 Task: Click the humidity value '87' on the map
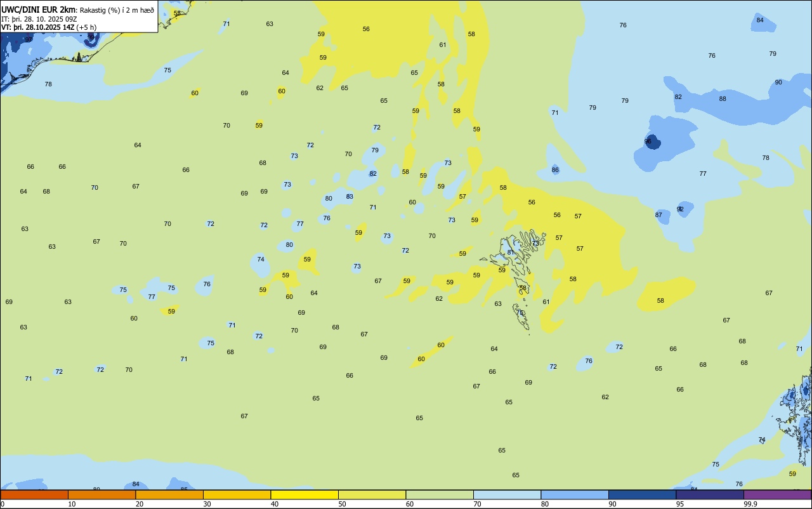tap(658, 215)
